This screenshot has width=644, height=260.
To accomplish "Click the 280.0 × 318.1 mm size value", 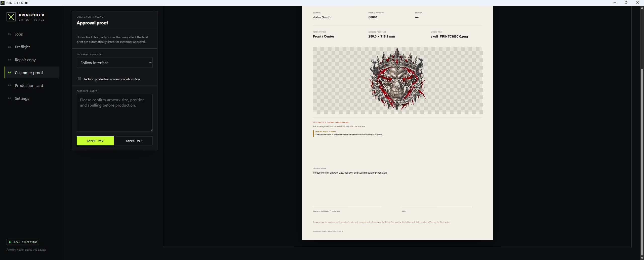I will click(x=381, y=37).
